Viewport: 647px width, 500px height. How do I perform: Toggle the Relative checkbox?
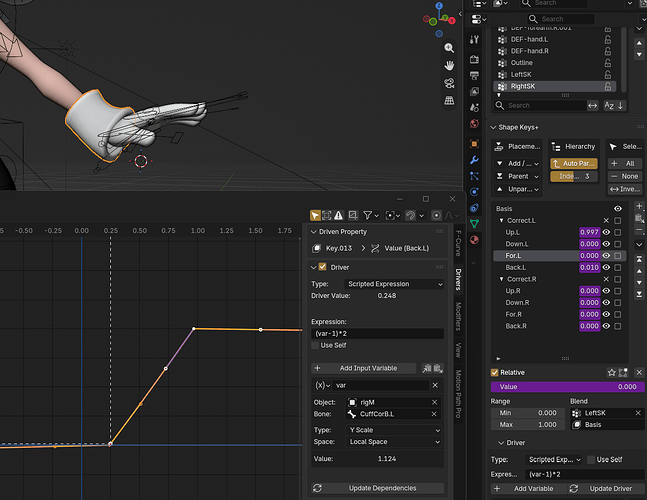494,373
